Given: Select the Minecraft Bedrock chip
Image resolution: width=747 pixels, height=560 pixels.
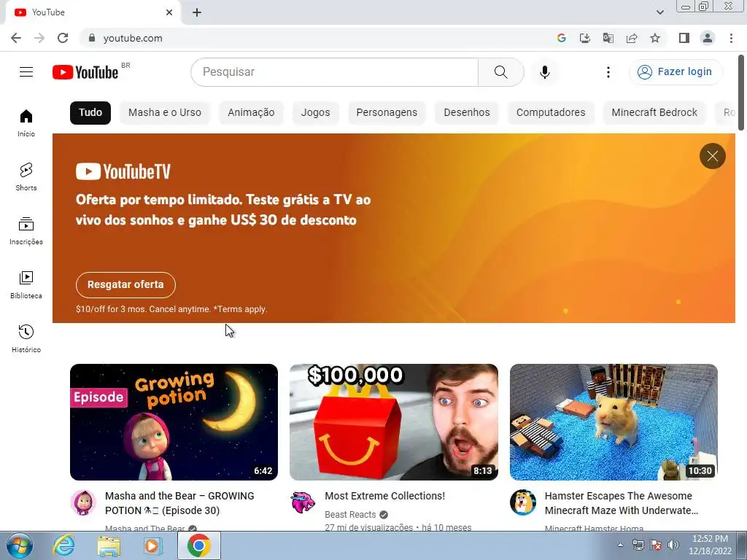Looking at the screenshot, I should pyautogui.click(x=654, y=113).
